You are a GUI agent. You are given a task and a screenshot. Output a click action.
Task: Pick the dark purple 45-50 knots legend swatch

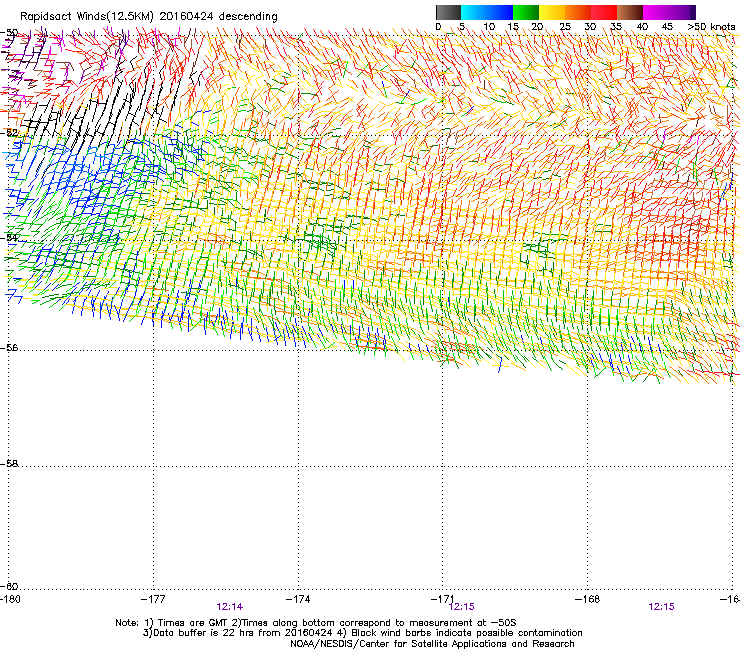pos(682,12)
